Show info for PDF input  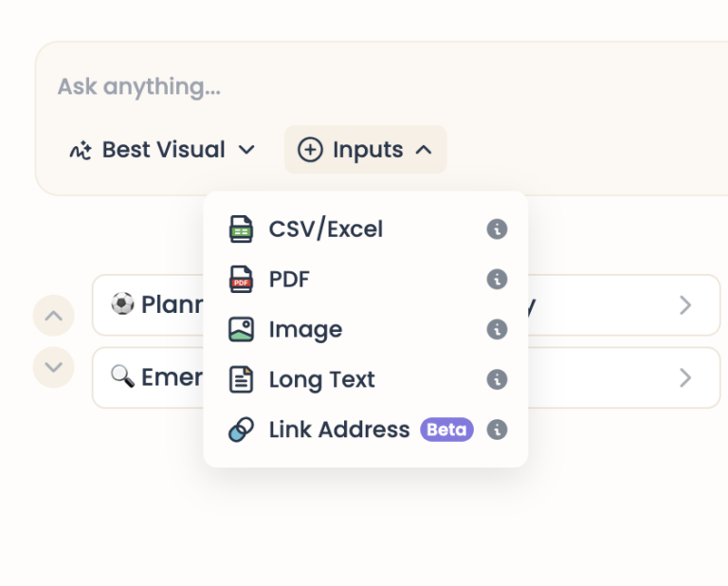coord(497,280)
